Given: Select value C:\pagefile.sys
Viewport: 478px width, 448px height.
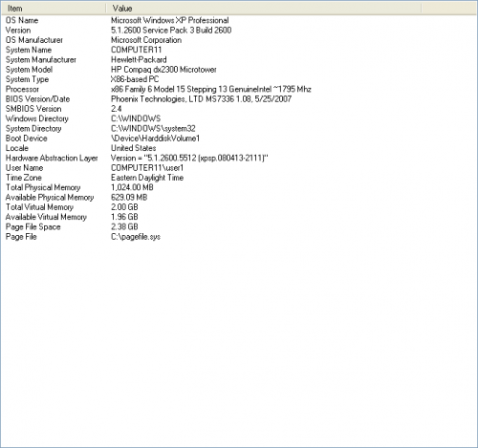Looking at the screenshot, I should coord(136,237).
